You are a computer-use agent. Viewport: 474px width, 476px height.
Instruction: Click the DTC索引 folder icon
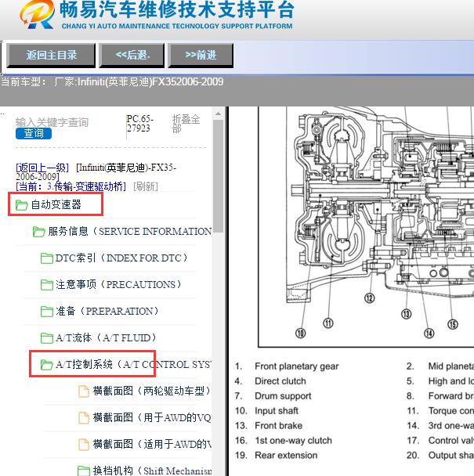(46, 258)
